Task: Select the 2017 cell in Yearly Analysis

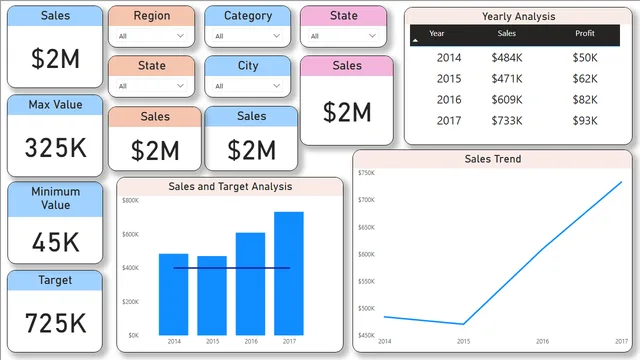Action: (x=449, y=120)
